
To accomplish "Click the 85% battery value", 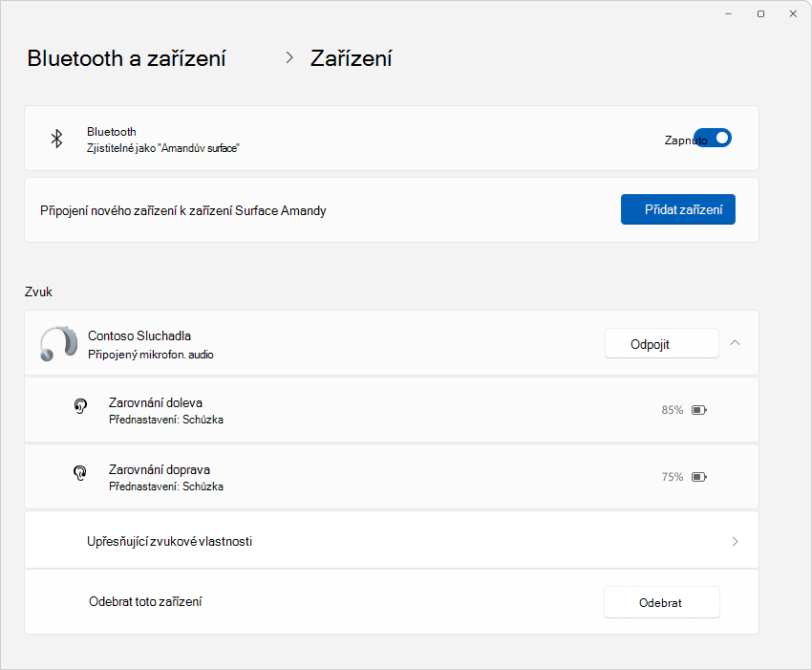I will pyautogui.click(x=673, y=410).
